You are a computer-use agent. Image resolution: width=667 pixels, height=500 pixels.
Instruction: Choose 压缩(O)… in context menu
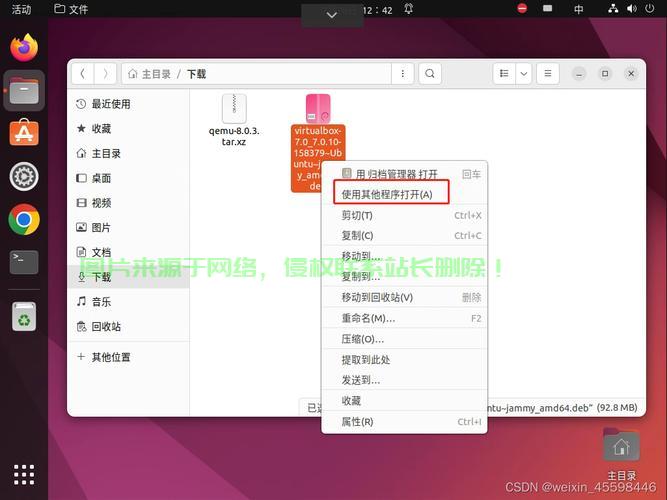pyautogui.click(x=404, y=339)
